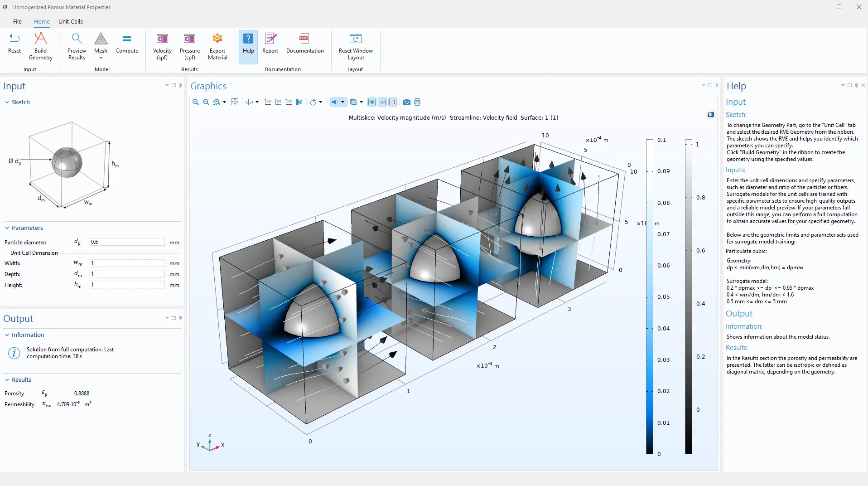Toggle the grid display button
Image resolution: width=868 pixels, height=486 pixels.
click(x=372, y=102)
